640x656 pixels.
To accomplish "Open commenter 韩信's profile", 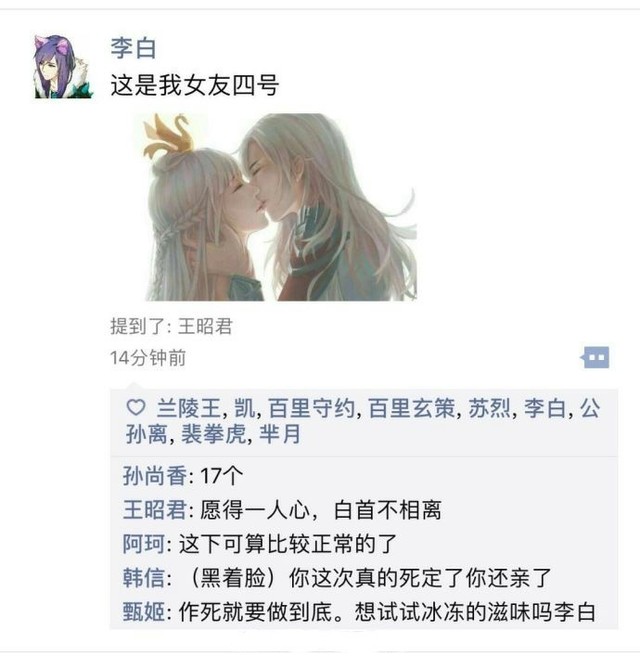I will [144, 578].
